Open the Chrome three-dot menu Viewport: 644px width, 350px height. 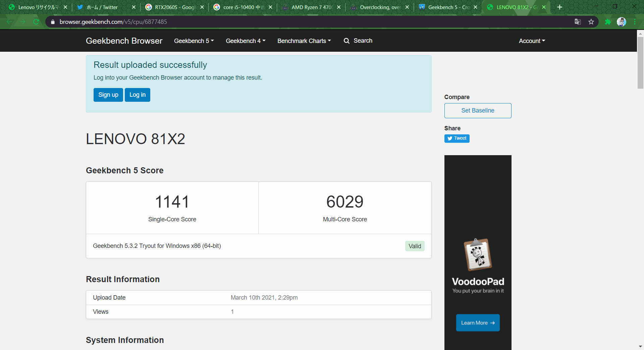(635, 22)
